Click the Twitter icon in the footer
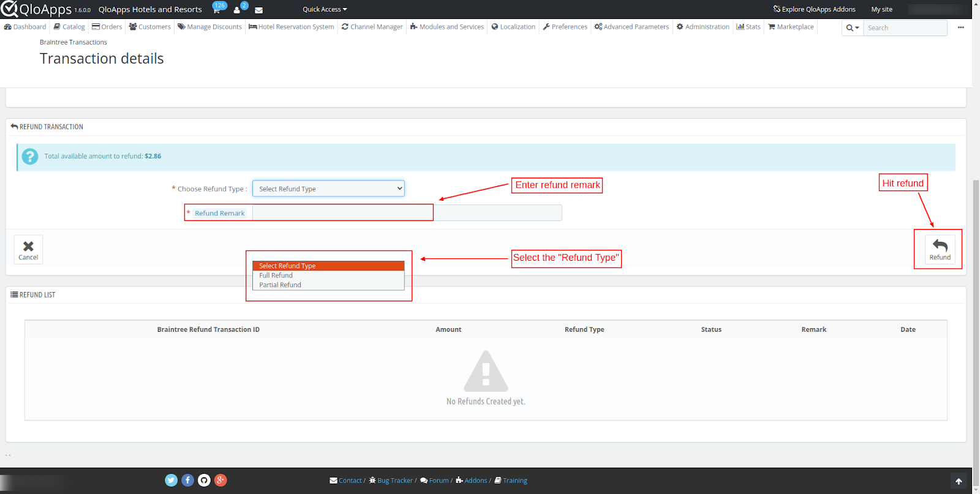The image size is (980, 494). pyautogui.click(x=171, y=481)
